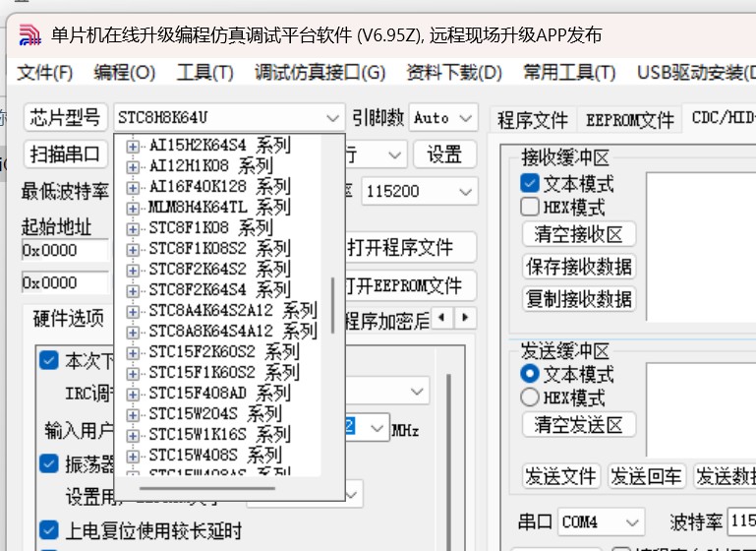This screenshot has height=551, width=756.
Task: Expand the STC15W204S series plus icon
Action: click(133, 414)
